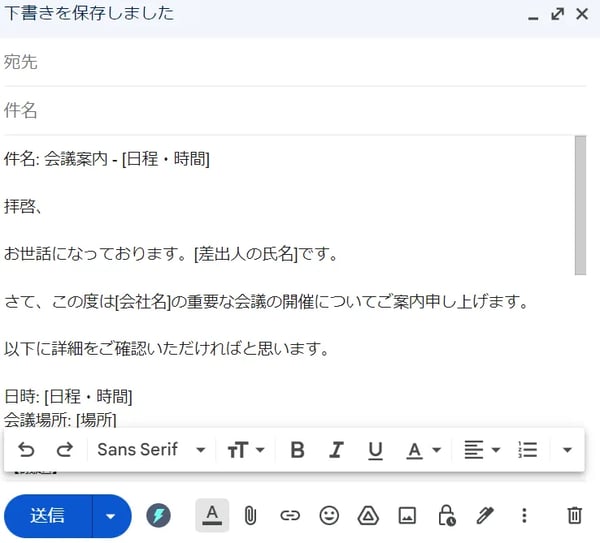
Task: Insert a photo into the email
Action: 407,515
